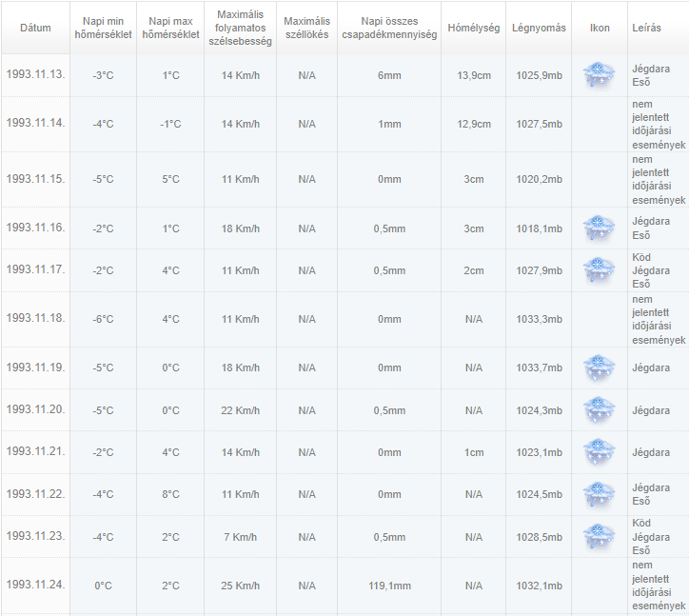The image size is (689, 616).
Task: Click the Leírás column header
Action: pos(647,28)
